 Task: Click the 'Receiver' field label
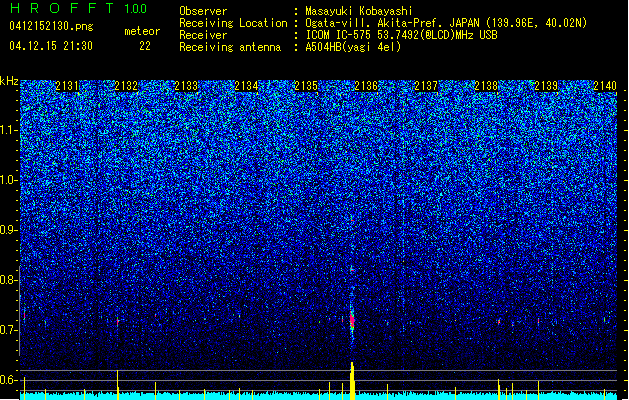tap(203, 35)
